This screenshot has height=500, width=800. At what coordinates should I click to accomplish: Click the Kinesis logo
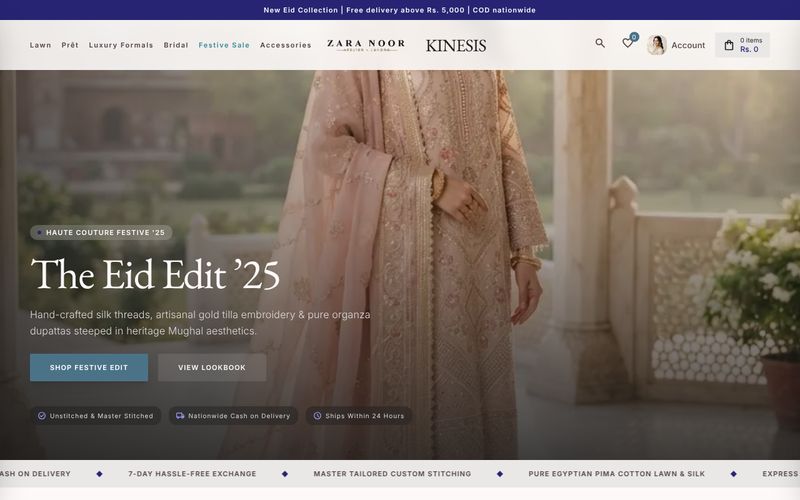tap(456, 45)
